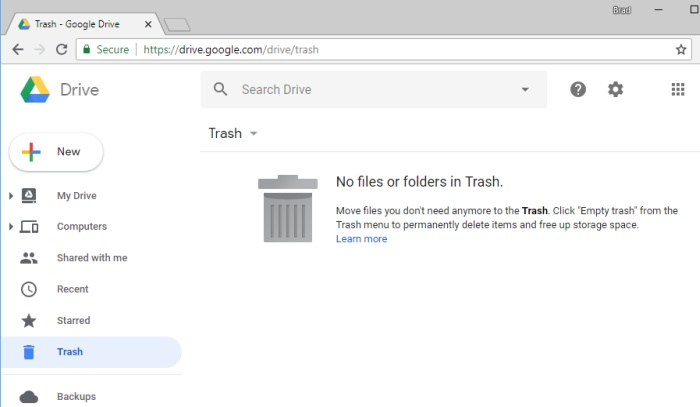Click the large trash can illustration
Image resolution: width=700 pixels, height=407 pixels.
pyautogui.click(x=288, y=208)
